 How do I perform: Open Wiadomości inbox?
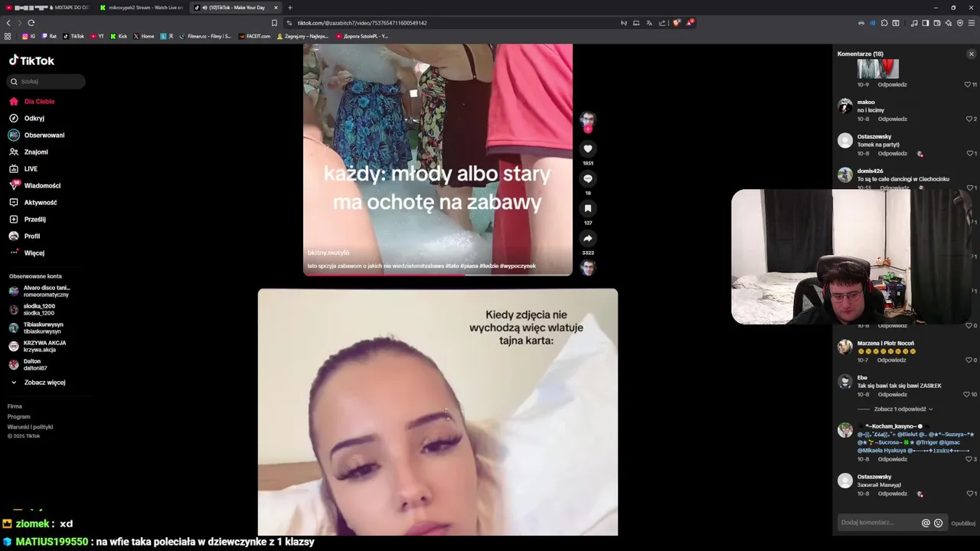pos(42,186)
